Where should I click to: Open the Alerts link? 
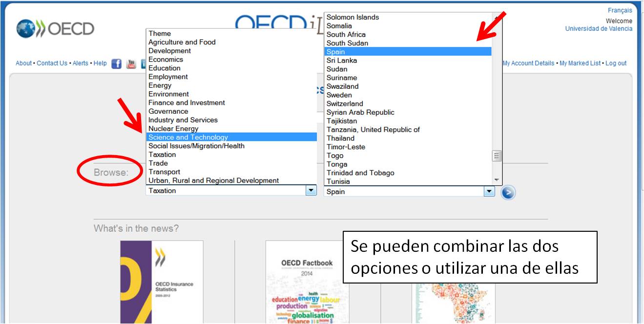coord(81,63)
